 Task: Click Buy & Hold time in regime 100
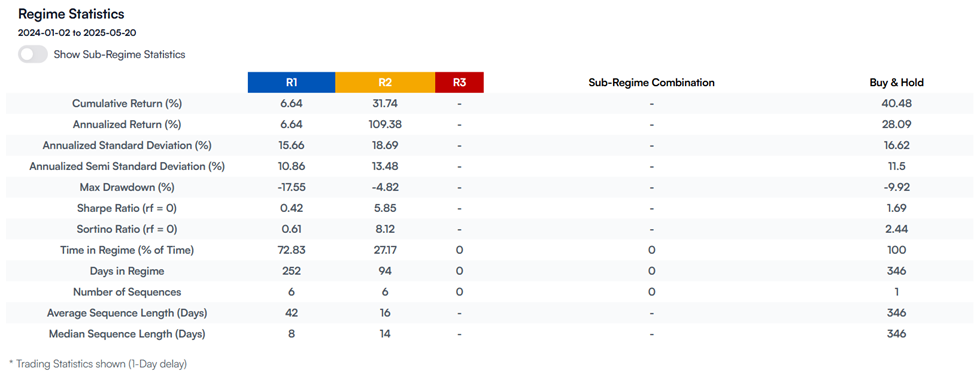(896, 250)
